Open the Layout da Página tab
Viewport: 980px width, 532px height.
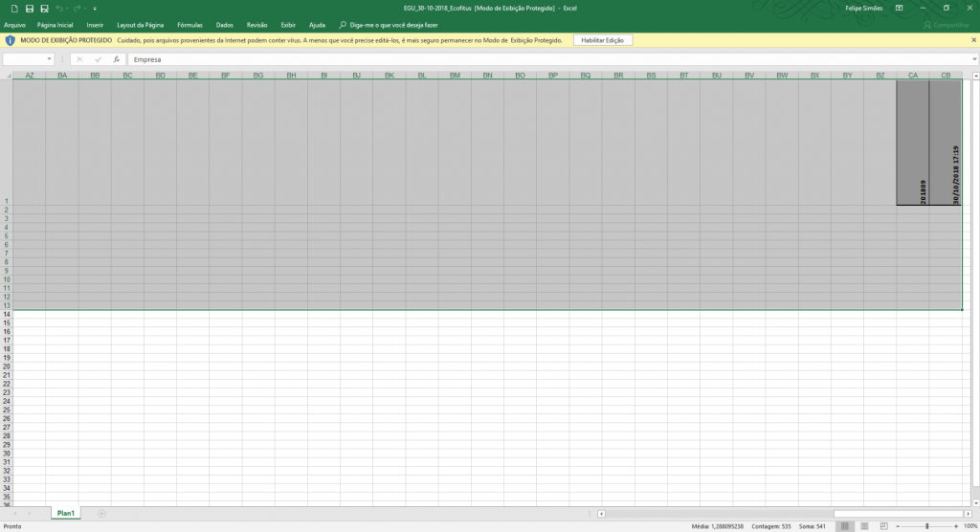(140, 25)
